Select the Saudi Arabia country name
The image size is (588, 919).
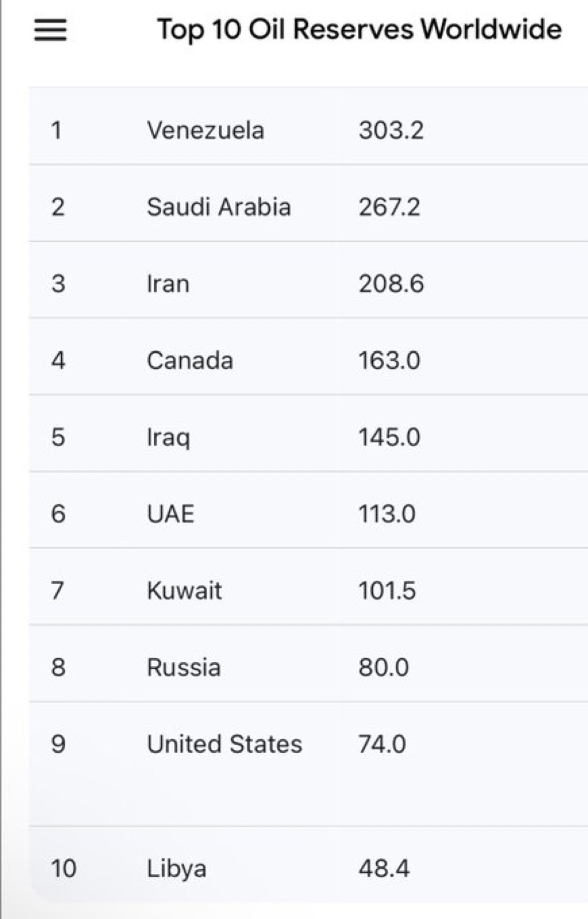click(x=219, y=207)
